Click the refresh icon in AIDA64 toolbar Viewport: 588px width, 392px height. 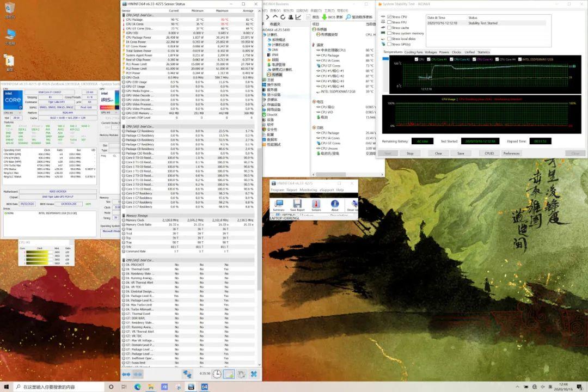283,17
